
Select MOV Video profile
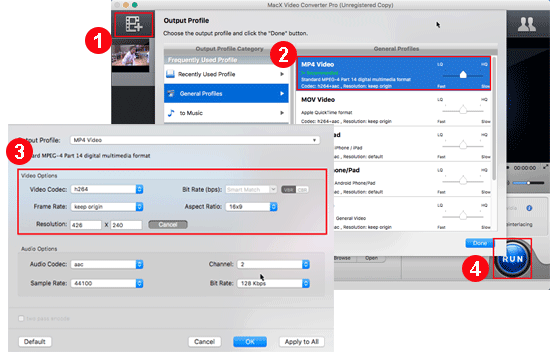click(394, 109)
